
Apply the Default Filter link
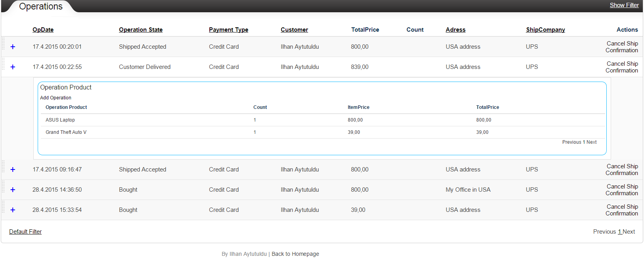click(x=25, y=232)
